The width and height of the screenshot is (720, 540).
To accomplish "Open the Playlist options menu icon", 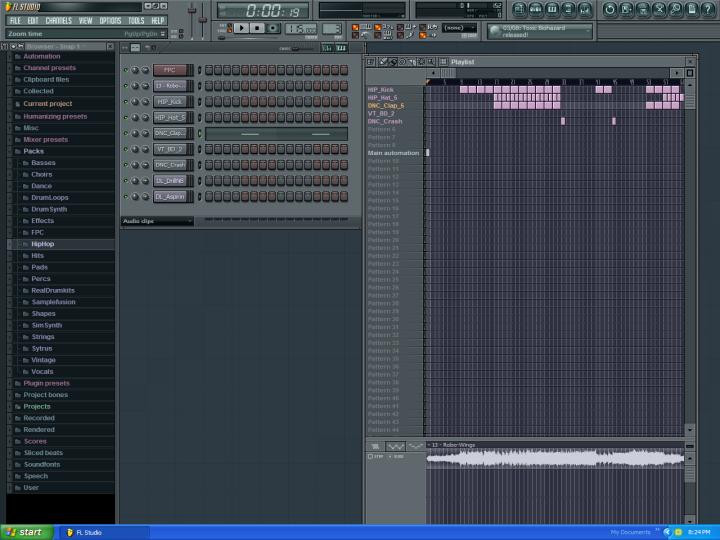I will 371,62.
